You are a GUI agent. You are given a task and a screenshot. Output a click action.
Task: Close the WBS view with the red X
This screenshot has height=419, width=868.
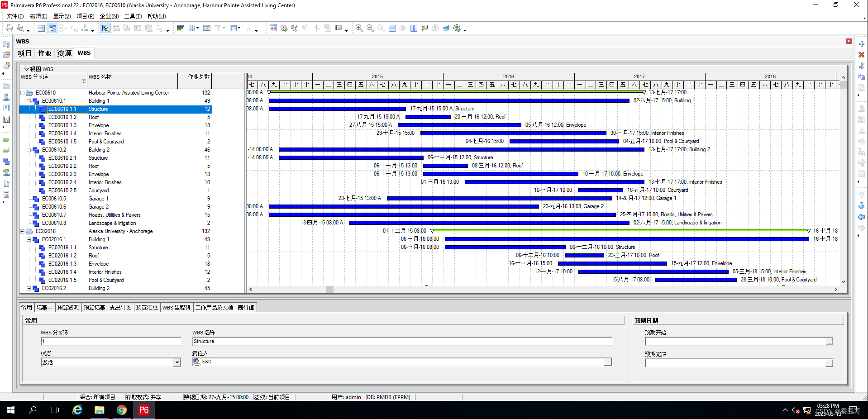pyautogui.click(x=849, y=41)
